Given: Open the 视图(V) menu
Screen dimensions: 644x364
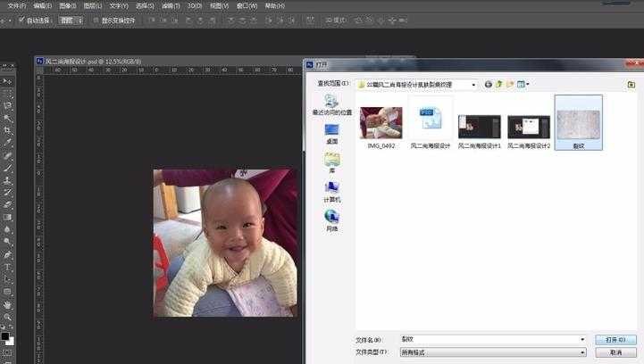Looking at the screenshot, I should point(220,5).
